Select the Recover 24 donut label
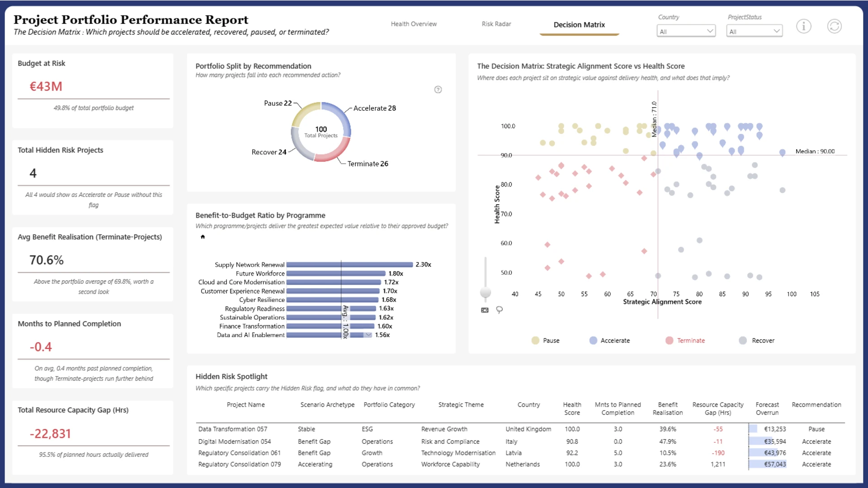Viewport: 868px width, 488px height. click(x=269, y=152)
